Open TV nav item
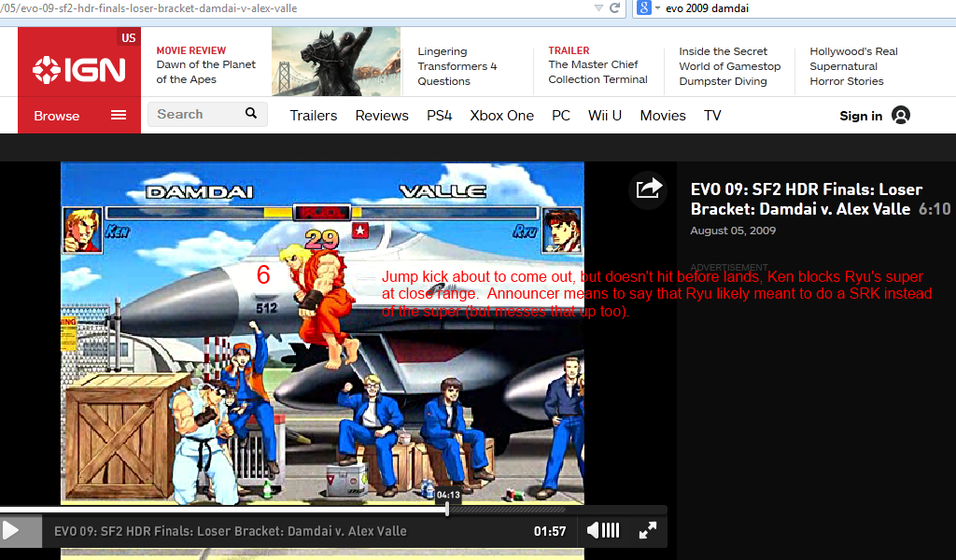The height and width of the screenshot is (560, 956). pos(712,115)
